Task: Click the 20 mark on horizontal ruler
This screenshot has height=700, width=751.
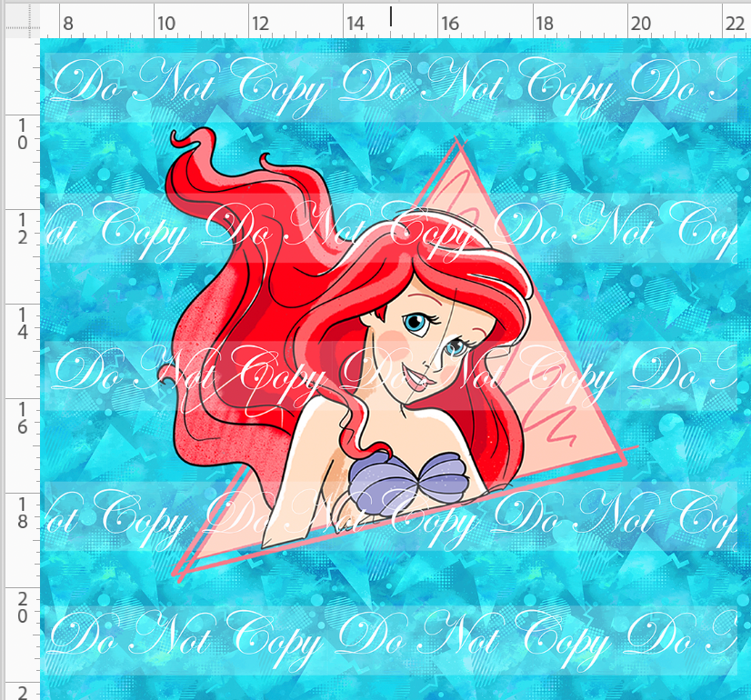Action: click(x=640, y=24)
